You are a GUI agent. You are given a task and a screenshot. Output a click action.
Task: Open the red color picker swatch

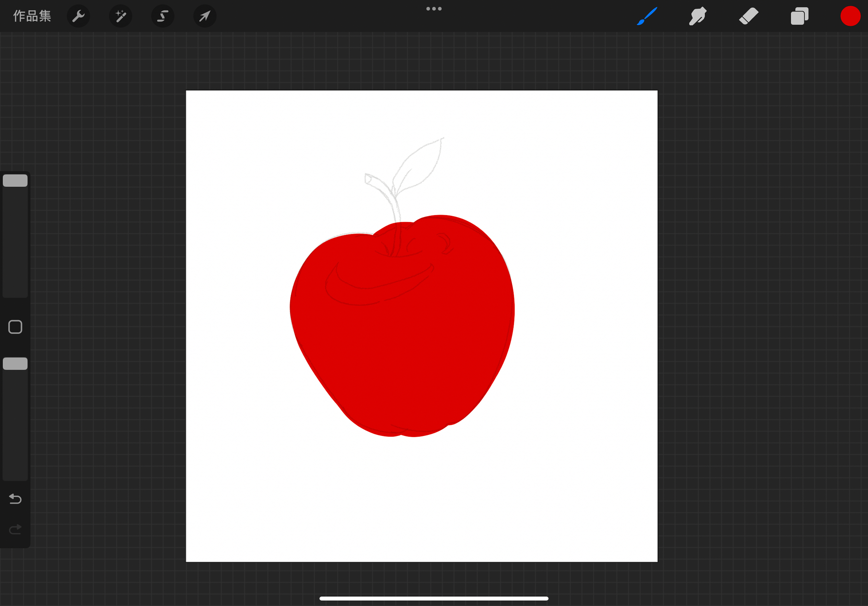tap(850, 16)
